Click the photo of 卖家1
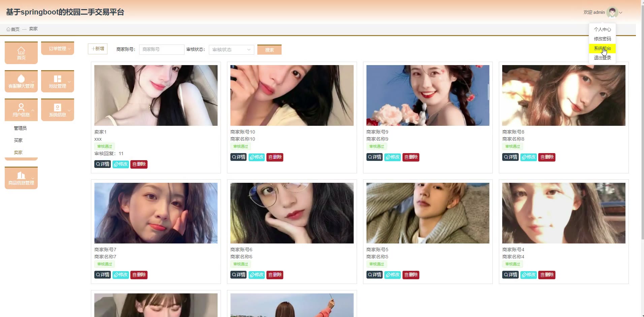This screenshot has height=317, width=644. pyautogui.click(x=156, y=95)
